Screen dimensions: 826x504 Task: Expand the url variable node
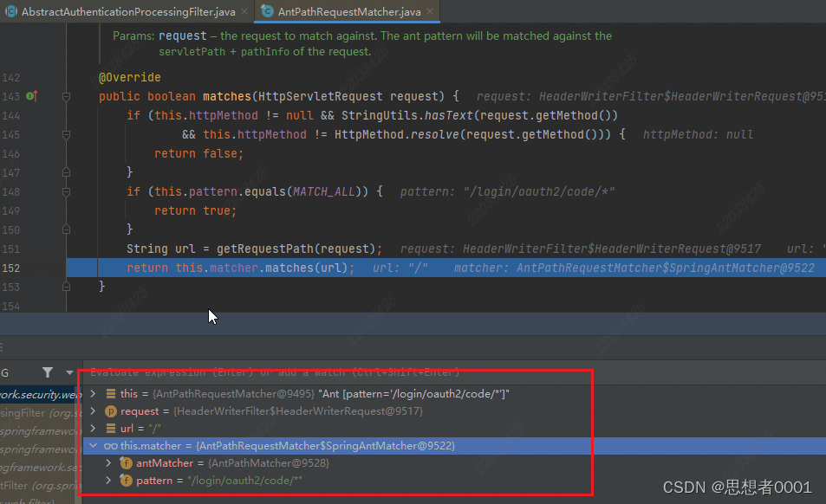[94, 429]
